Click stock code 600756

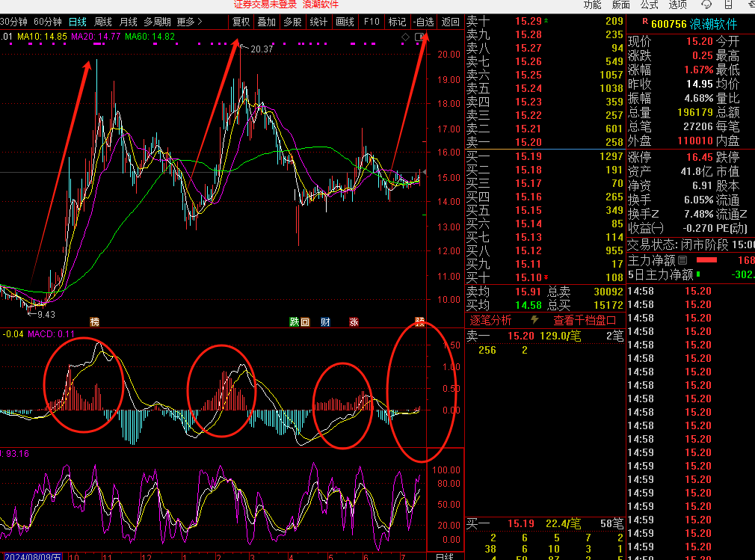pyautogui.click(x=668, y=24)
